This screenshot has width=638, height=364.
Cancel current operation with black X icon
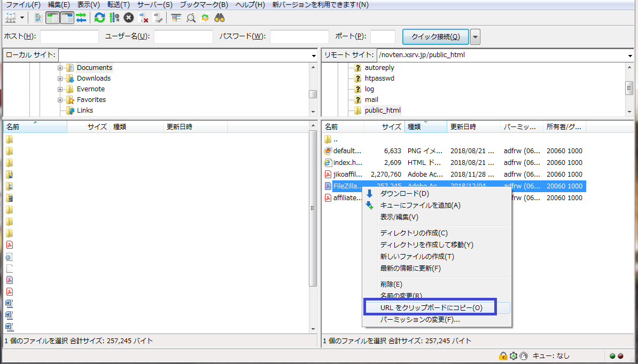pyautogui.click(x=129, y=18)
